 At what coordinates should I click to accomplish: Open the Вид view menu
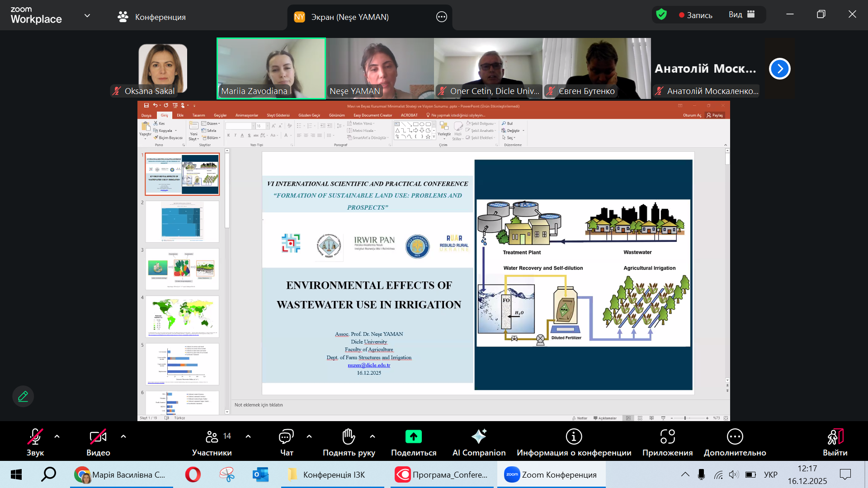point(741,15)
